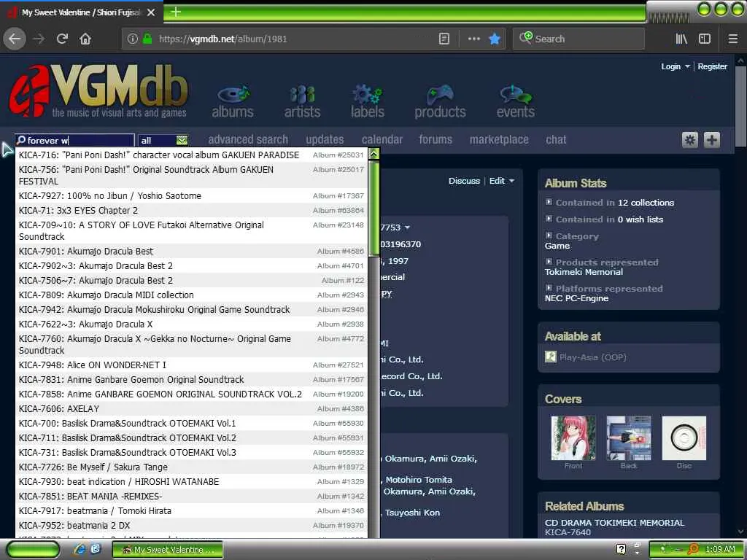Open the marketplace menu item
Image resolution: width=747 pixels, height=560 pixels.
click(499, 139)
